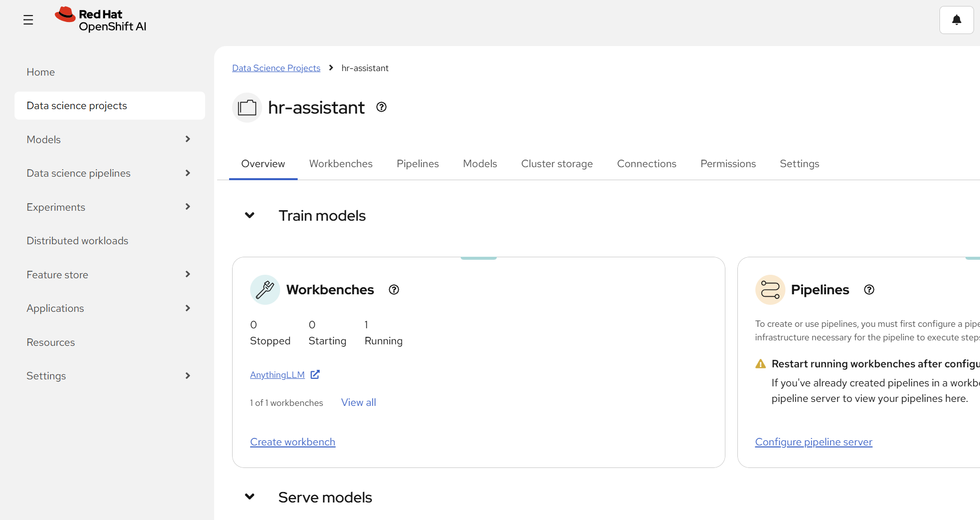
Task: Open the Permissions tab
Action: tap(728, 163)
